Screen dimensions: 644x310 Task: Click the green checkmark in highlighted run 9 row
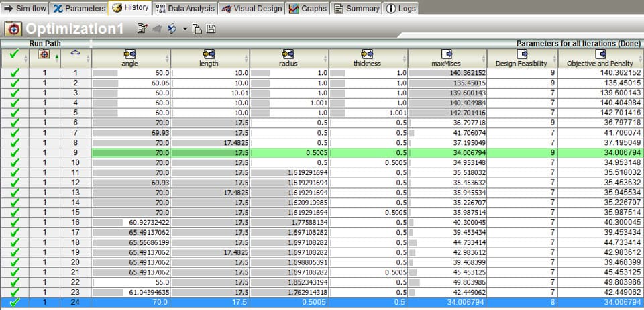pyautogui.click(x=15, y=153)
